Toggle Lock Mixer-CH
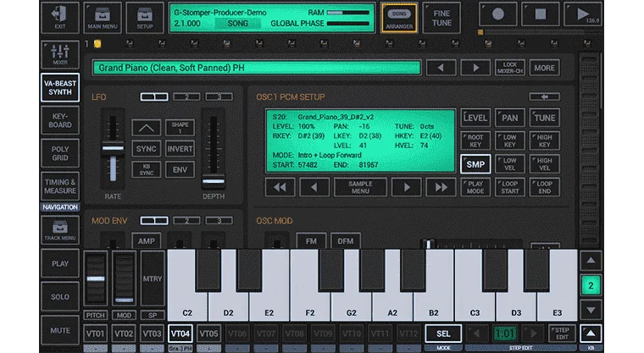The image size is (644, 353). pos(510,68)
